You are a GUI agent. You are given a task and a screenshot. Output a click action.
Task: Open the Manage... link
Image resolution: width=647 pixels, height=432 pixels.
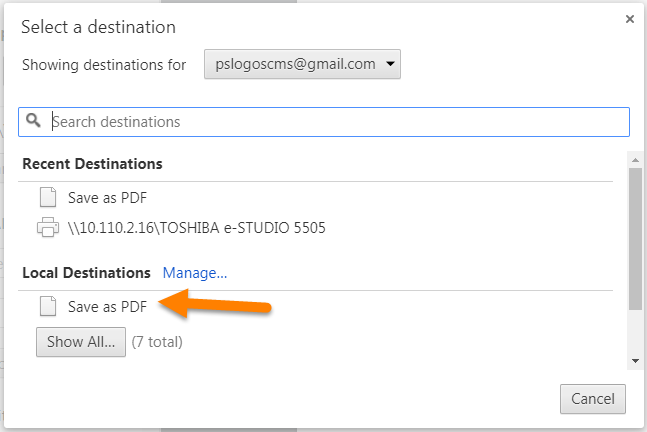tap(195, 273)
